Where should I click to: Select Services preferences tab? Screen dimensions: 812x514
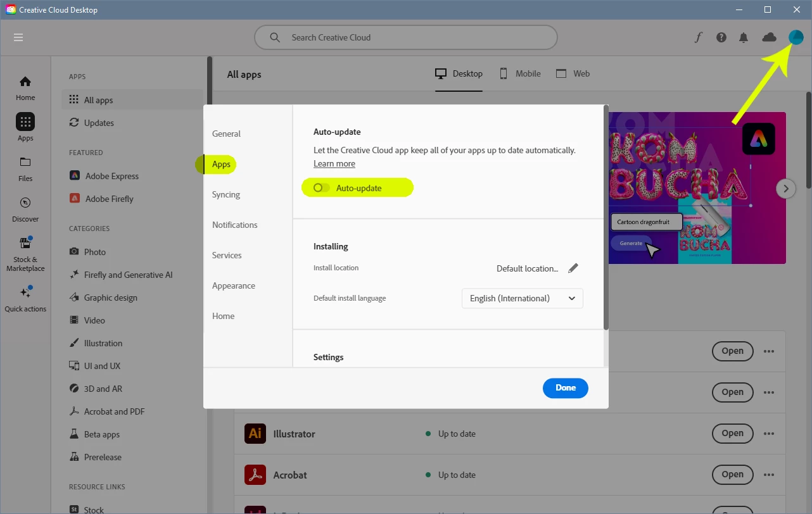[227, 255]
